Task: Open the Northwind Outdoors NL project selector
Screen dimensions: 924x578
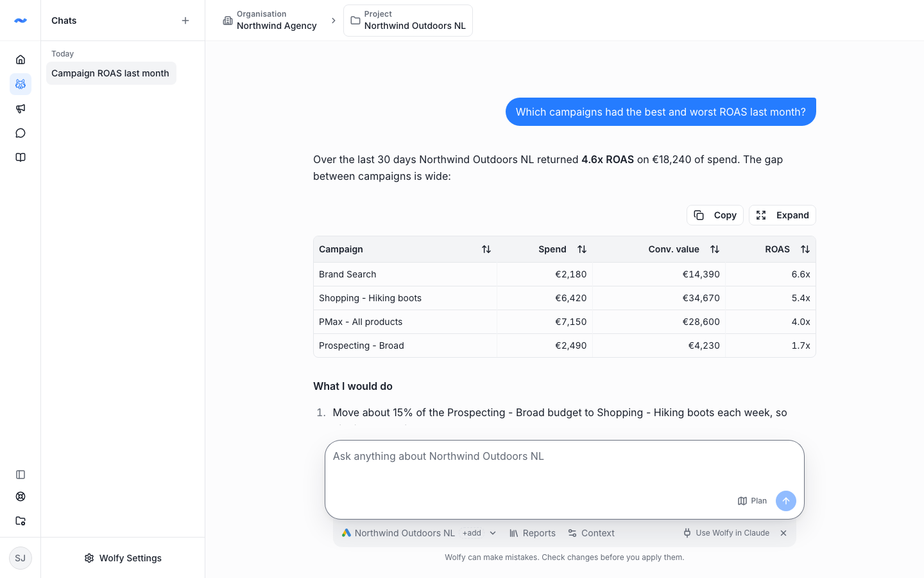Action: 408,21
